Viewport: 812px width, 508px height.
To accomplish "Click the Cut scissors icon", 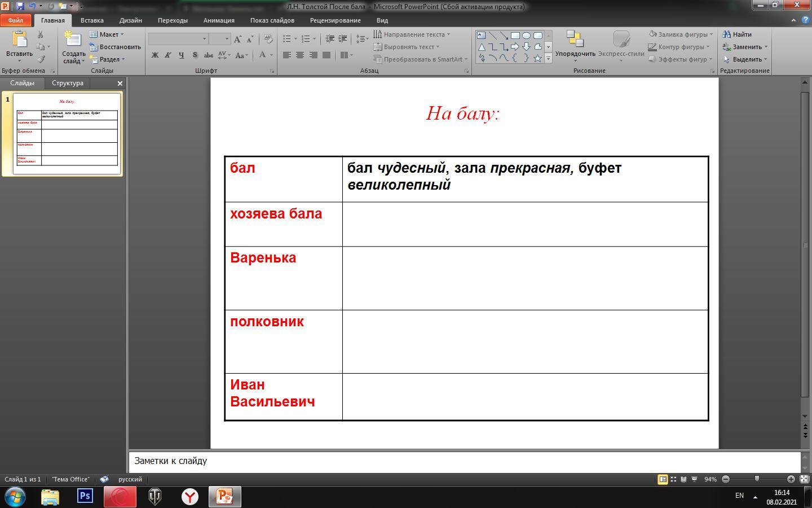I will tap(40, 35).
